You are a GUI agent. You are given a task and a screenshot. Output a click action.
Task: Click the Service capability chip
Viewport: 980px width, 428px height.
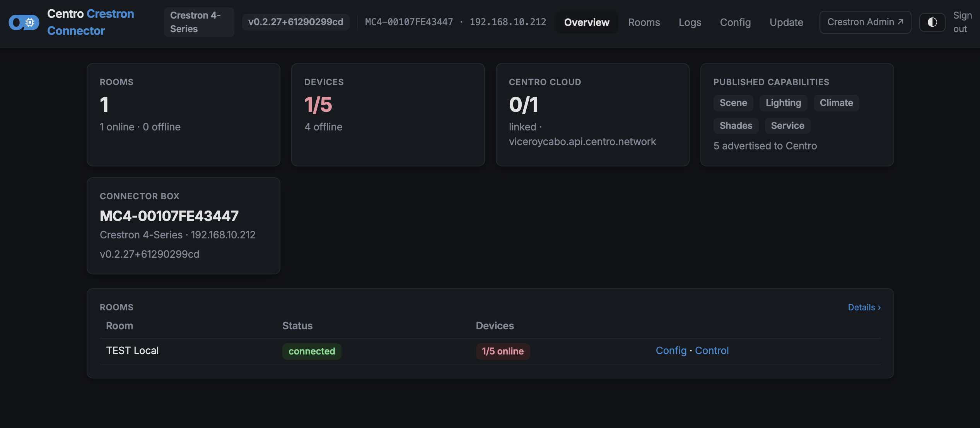(787, 126)
